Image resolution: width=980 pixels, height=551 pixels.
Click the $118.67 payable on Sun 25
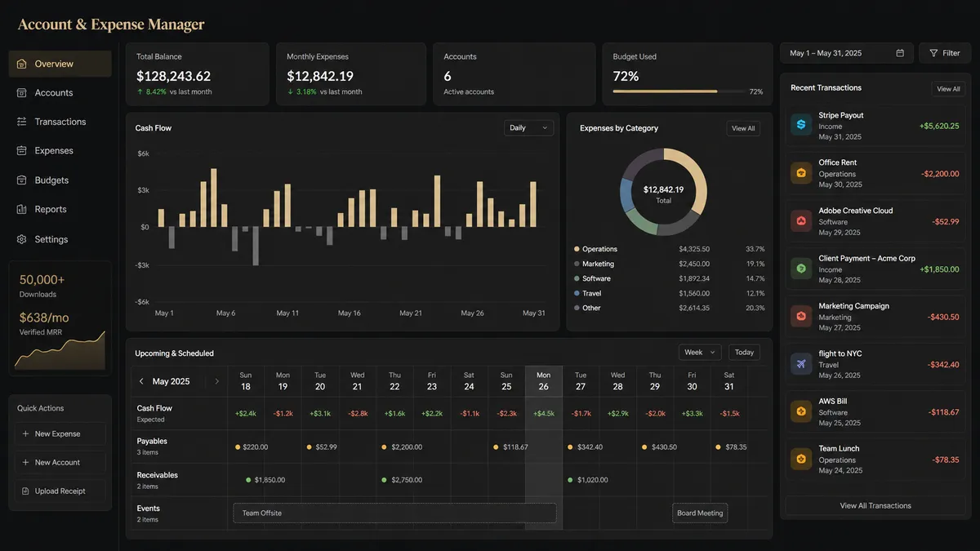(511, 447)
